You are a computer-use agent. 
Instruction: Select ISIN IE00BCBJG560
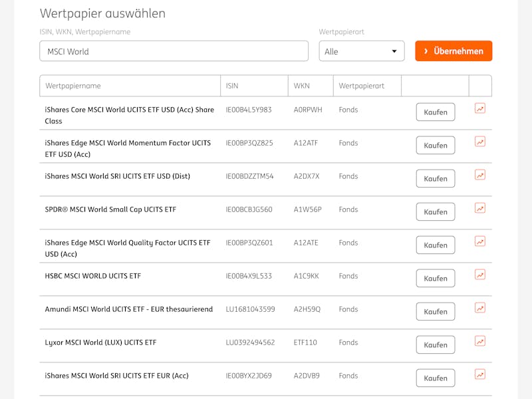pyautogui.click(x=249, y=209)
